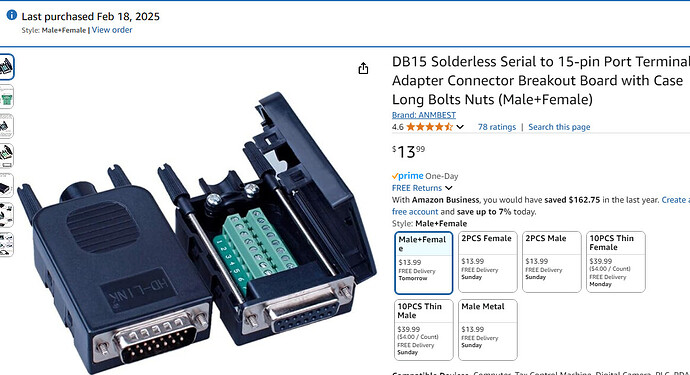Click the blue info icon beside Last purchased
690x375 pixels.
click(12, 15)
